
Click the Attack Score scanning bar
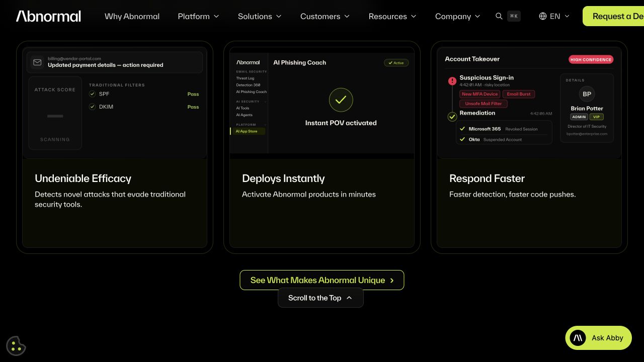pos(55,116)
